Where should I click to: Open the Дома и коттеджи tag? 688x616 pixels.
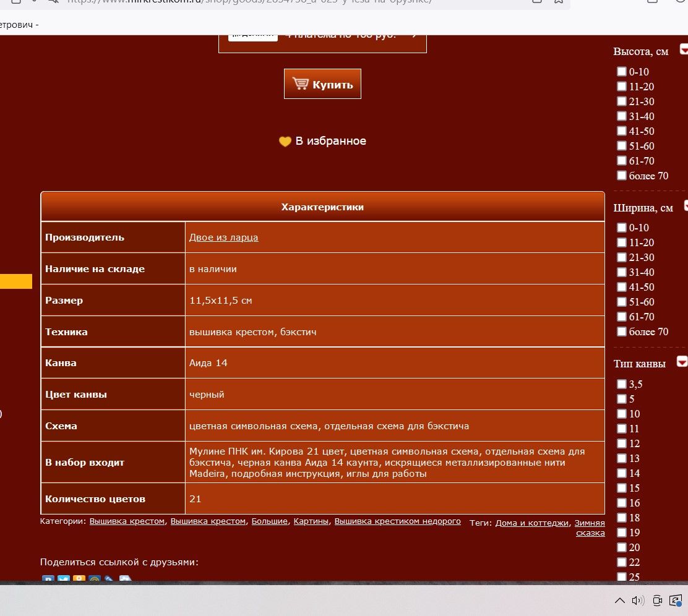point(531,523)
